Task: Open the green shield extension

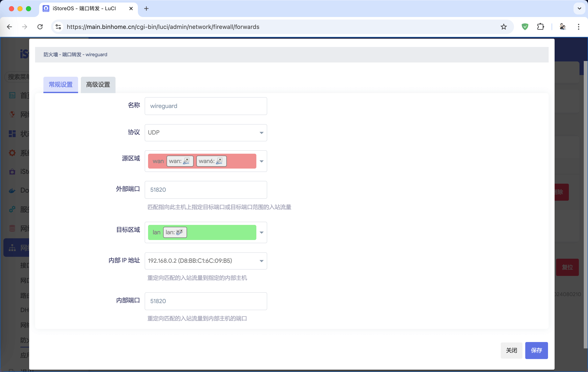Action: (x=525, y=27)
